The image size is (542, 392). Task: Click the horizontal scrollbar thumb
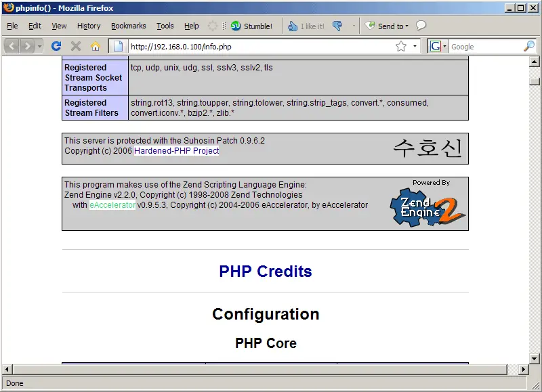259,369
